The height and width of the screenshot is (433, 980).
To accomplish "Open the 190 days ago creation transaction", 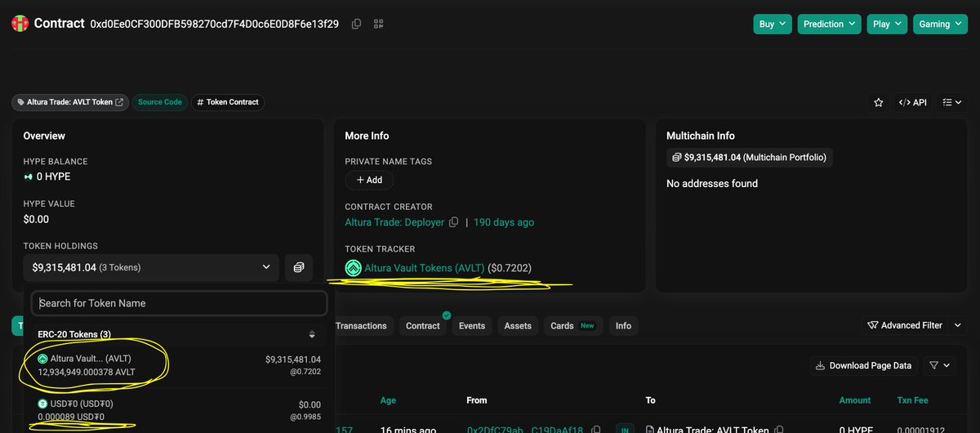I will tap(504, 222).
